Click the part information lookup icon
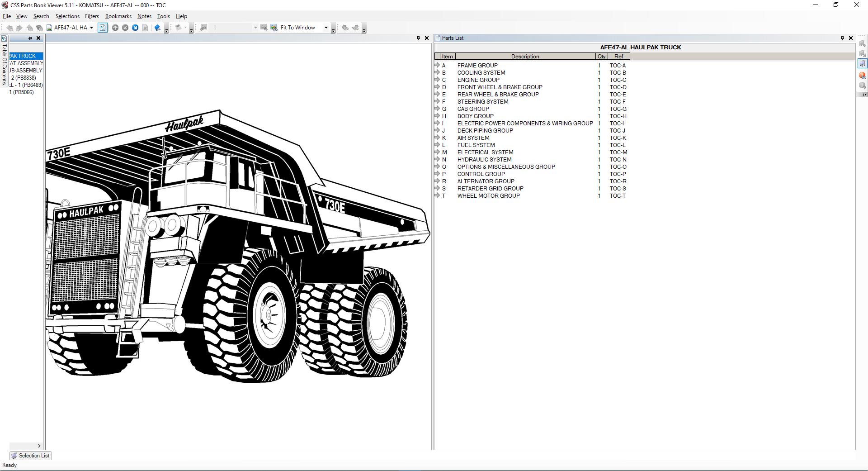The image size is (868, 471). (x=862, y=75)
